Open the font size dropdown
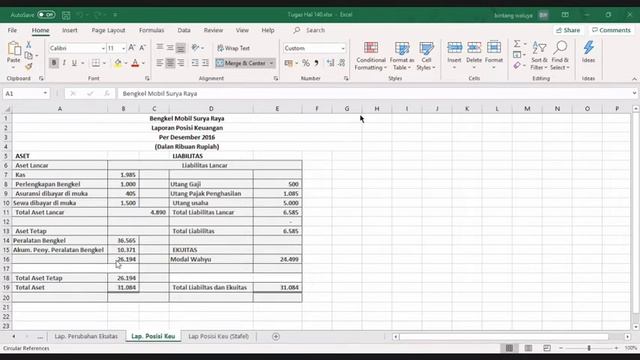This screenshot has height=360, width=640. [123, 48]
